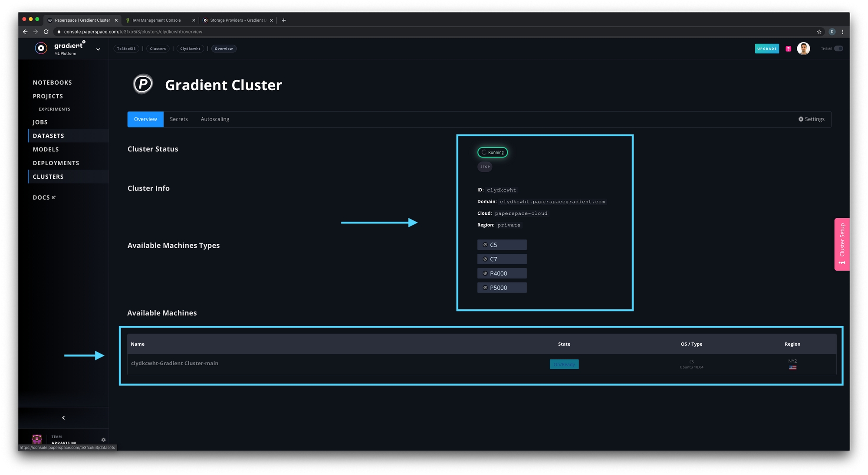This screenshot has height=475, width=868.
Task: Switch to the Autoscaling tab
Action: point(215,119)
